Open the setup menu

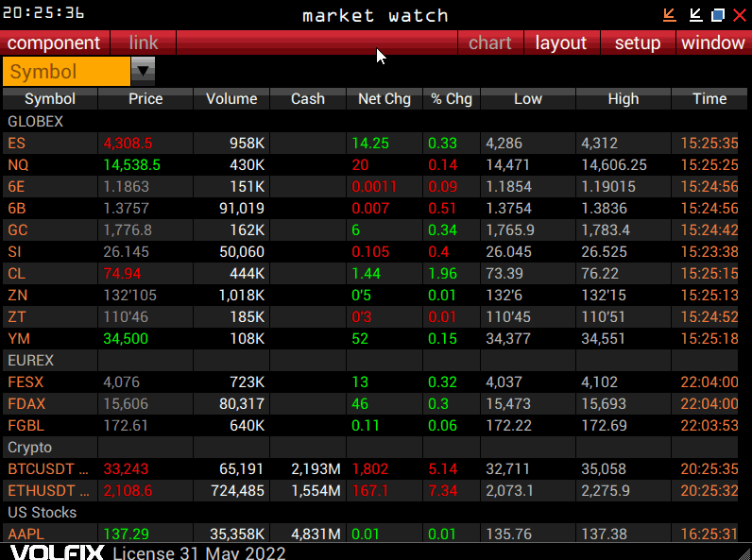point(637,42)
